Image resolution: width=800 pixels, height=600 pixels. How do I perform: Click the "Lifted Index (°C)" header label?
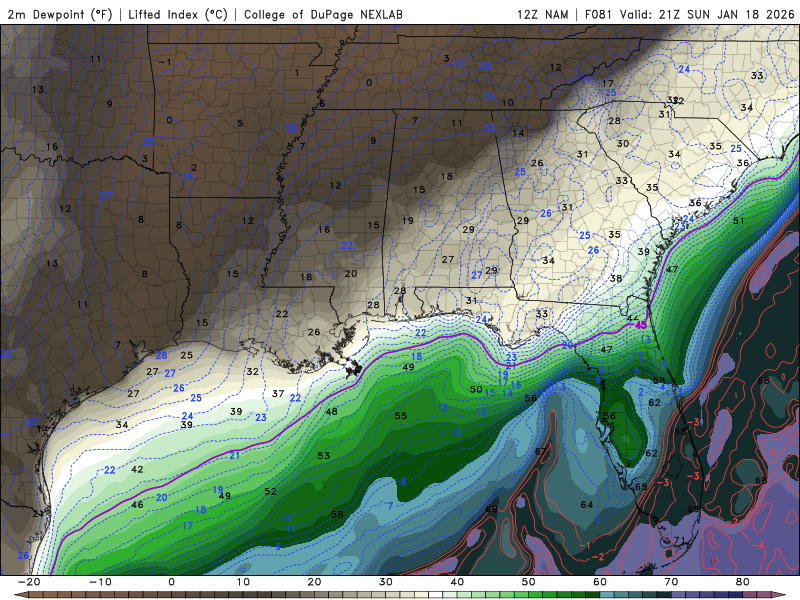178,14
